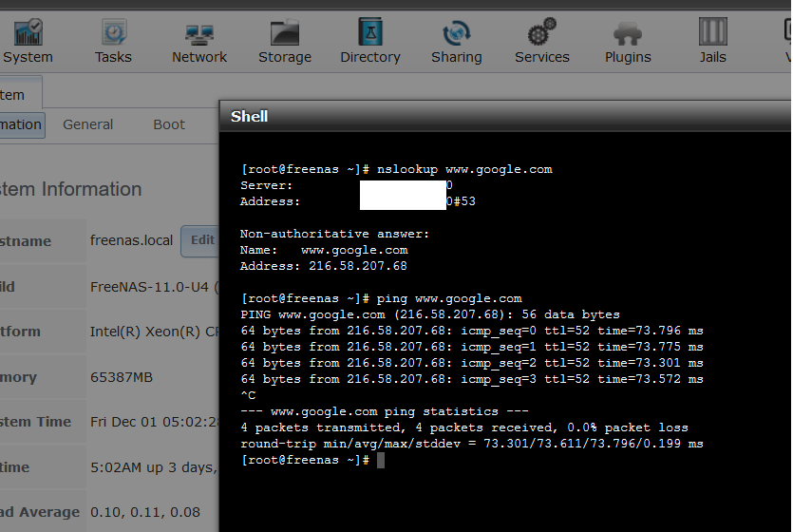The image size is (793, 532).
Task: Click Edit button next to freenas.local
Action: [x=200, y=240]
